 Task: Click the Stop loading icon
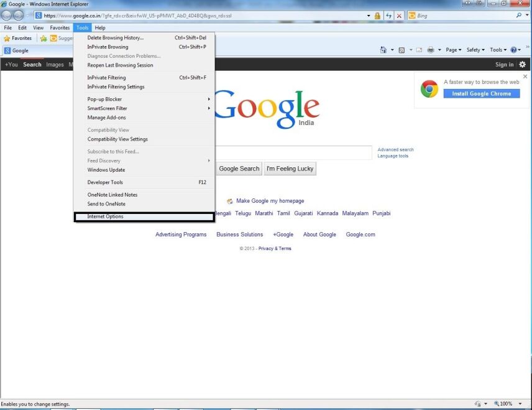click(399, 16)
